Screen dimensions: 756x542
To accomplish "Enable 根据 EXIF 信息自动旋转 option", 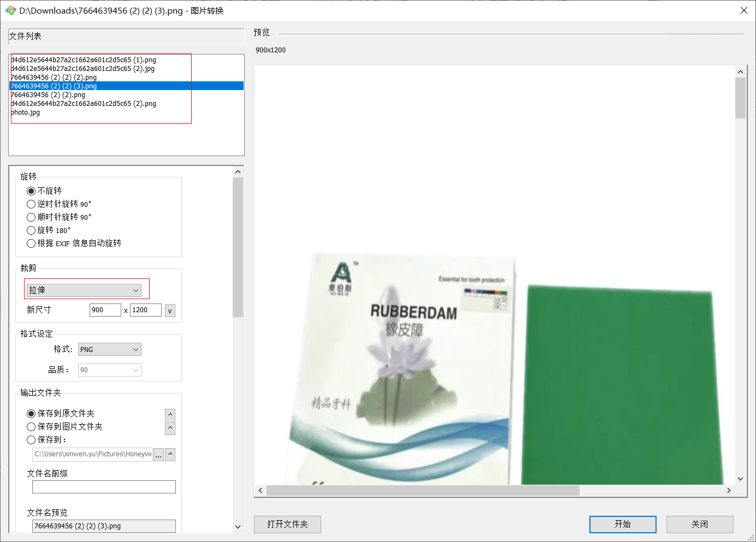I will pos(31,243).
